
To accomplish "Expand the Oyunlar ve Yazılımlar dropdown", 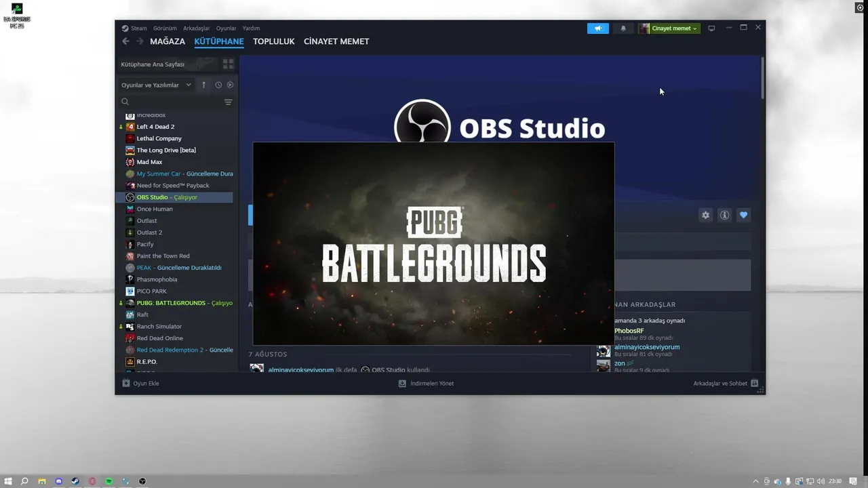I will [157, 85].
